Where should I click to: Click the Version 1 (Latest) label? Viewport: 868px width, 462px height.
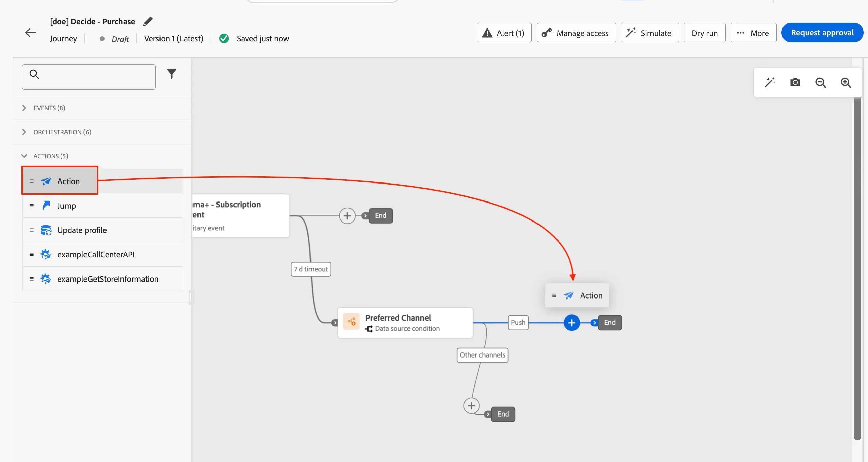(x=173, y=39)
